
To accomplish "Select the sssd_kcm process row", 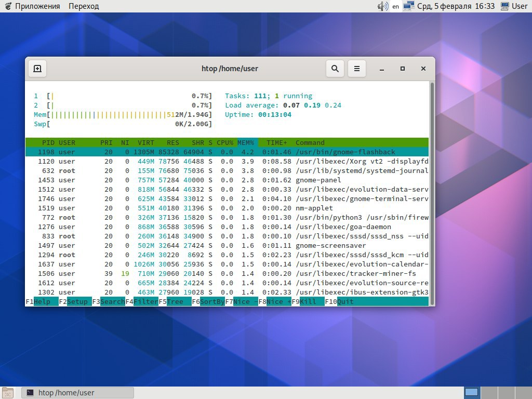I will pyautogui.click(x=227, y=255).
